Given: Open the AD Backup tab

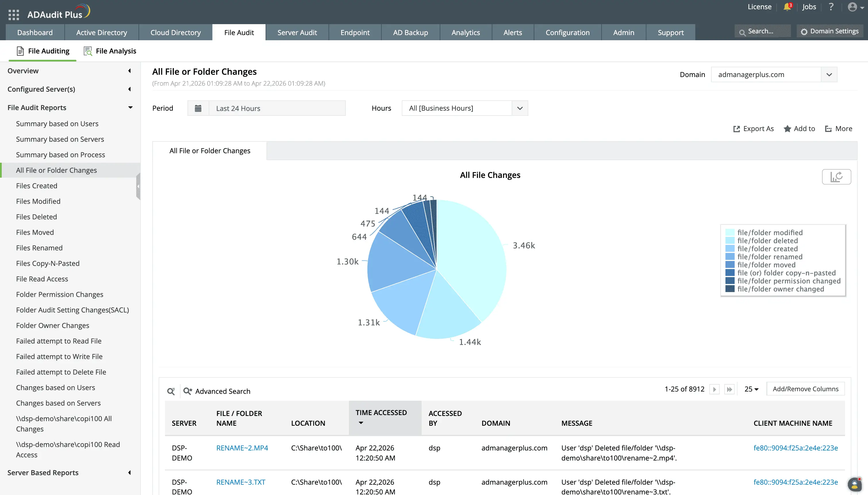Looking at the screenshot, I should 410,32.
